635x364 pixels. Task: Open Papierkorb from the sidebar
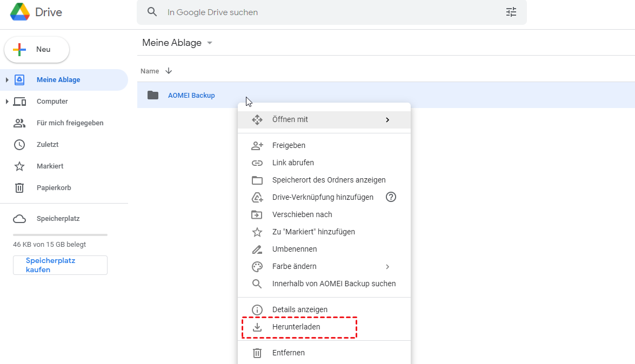[54, 188]
